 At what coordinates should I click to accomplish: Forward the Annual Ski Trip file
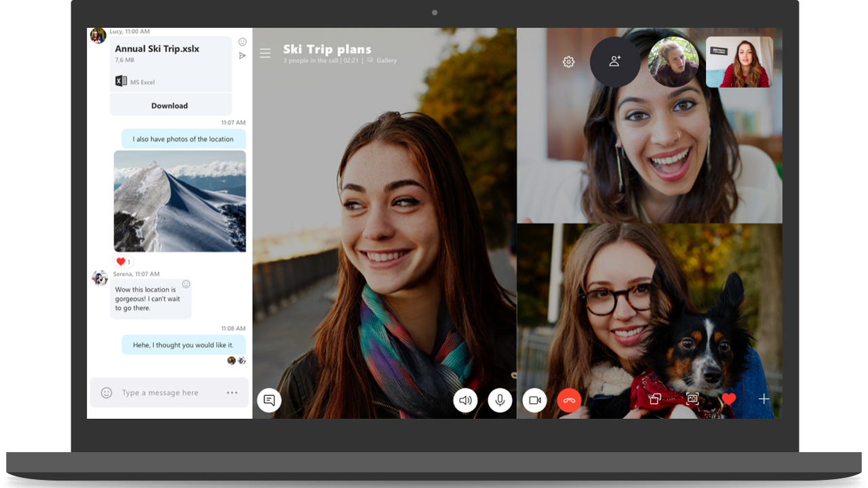coord(242,56)
